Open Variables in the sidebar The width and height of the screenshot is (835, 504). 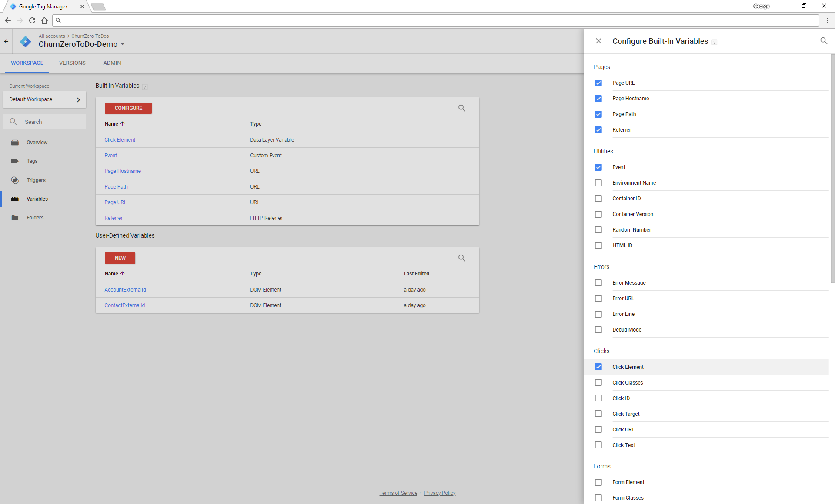pyautogui.click(x=37, y=199)
